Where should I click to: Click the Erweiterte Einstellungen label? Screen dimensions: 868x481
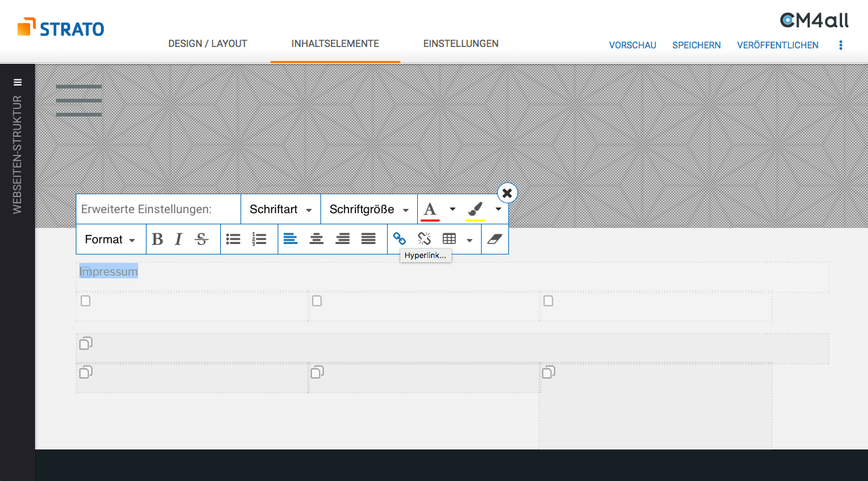click(147, 210)
